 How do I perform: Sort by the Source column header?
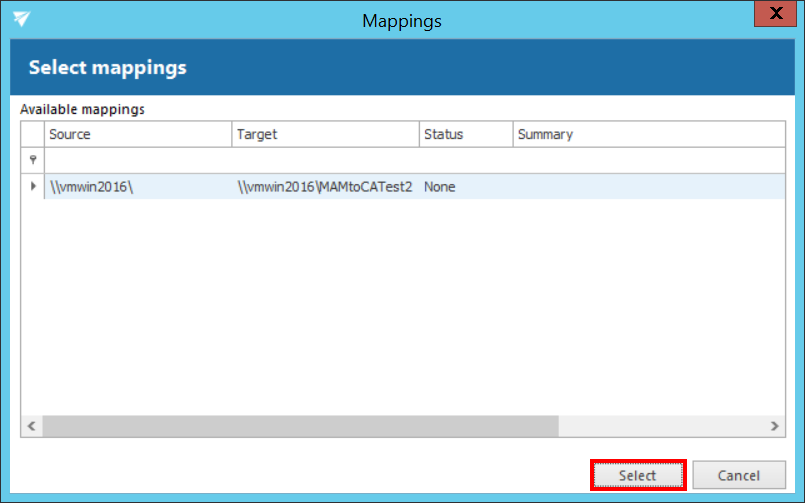pyautogui.click(x=138, y=134)
